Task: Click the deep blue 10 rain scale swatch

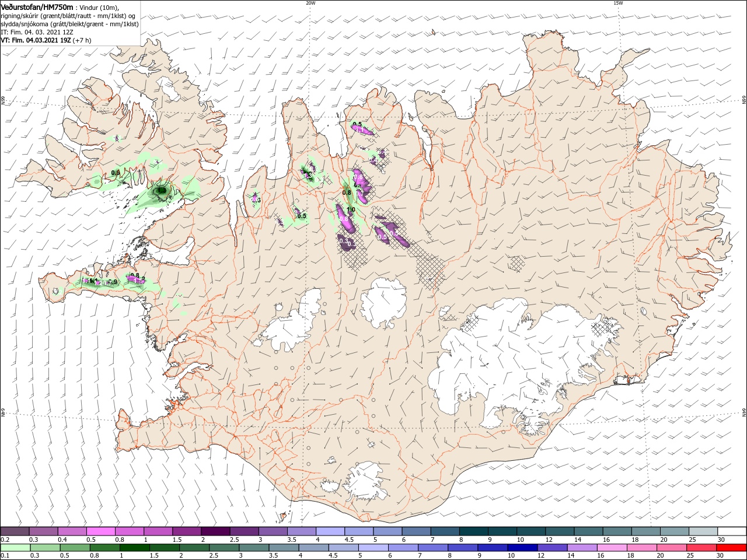Action: click(x=522, y=548)
